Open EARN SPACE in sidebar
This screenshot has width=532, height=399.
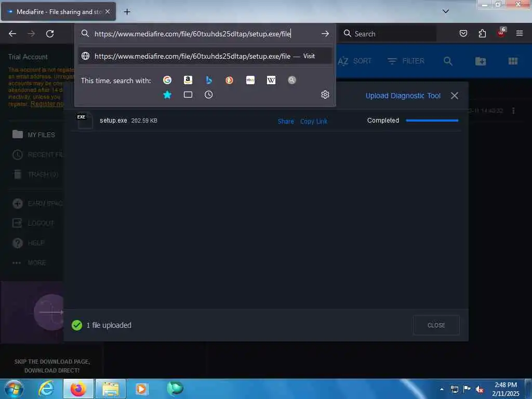[x=37, y=204]
